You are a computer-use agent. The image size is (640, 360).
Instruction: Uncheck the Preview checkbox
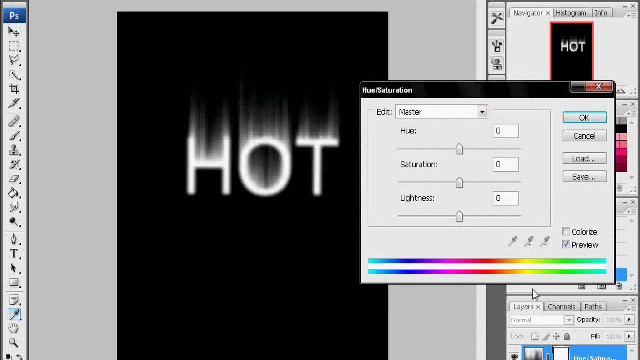pyautogui.click(x=566, y=244)
